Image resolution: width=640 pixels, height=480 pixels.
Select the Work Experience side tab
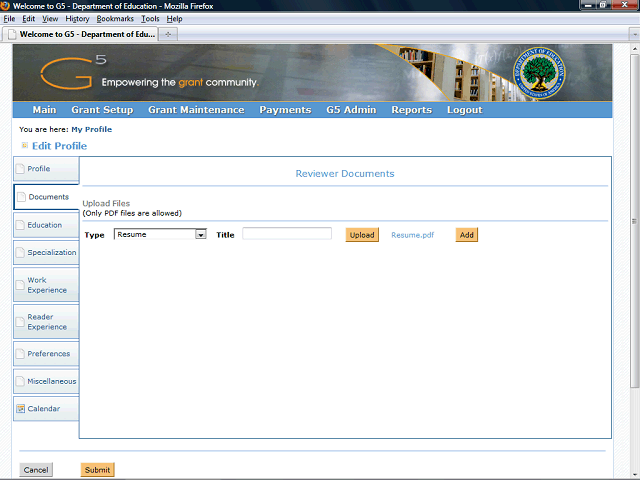click(x=46, y=285)
